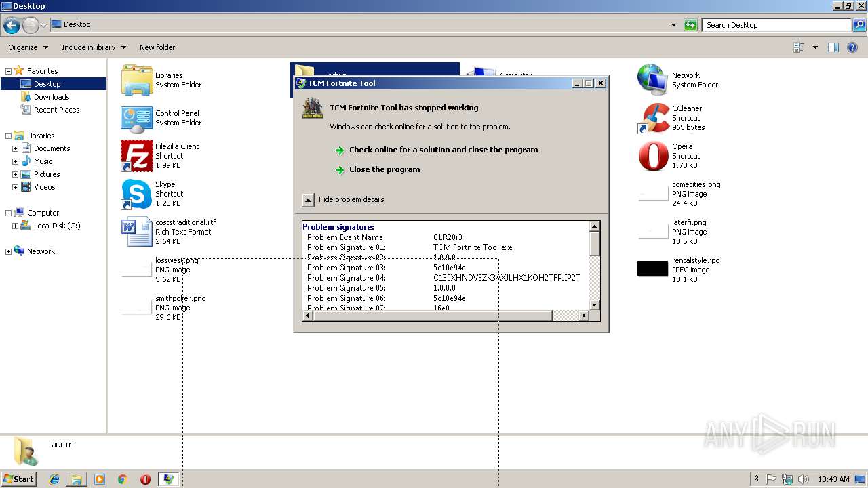The width and height of the screenshot is (868, 488).
Task: Select Documents in the navigation pane
Action: [52, 148]
